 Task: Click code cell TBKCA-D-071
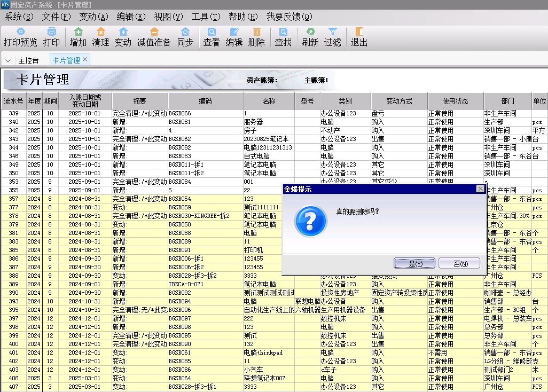(206, 285)
